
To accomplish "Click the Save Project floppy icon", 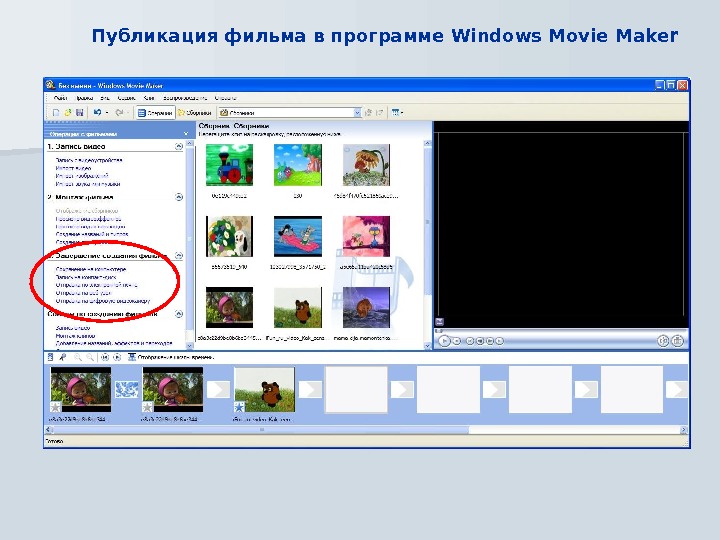I will click(x=79, y=112).
